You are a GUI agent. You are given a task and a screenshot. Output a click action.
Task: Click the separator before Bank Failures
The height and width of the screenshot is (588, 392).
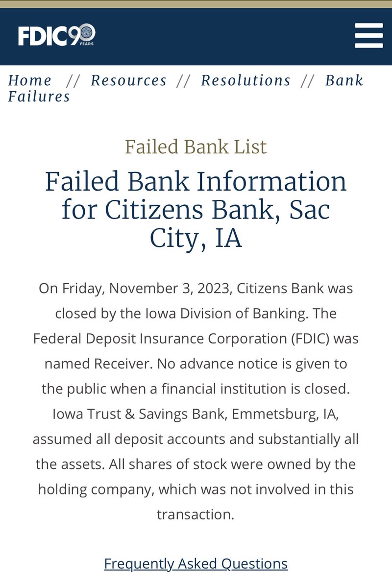point(308,80)
